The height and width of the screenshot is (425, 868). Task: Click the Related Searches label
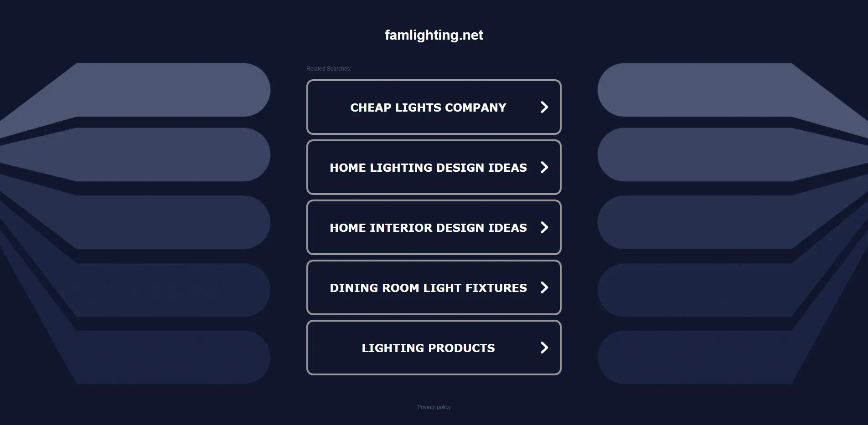[328, 68]
